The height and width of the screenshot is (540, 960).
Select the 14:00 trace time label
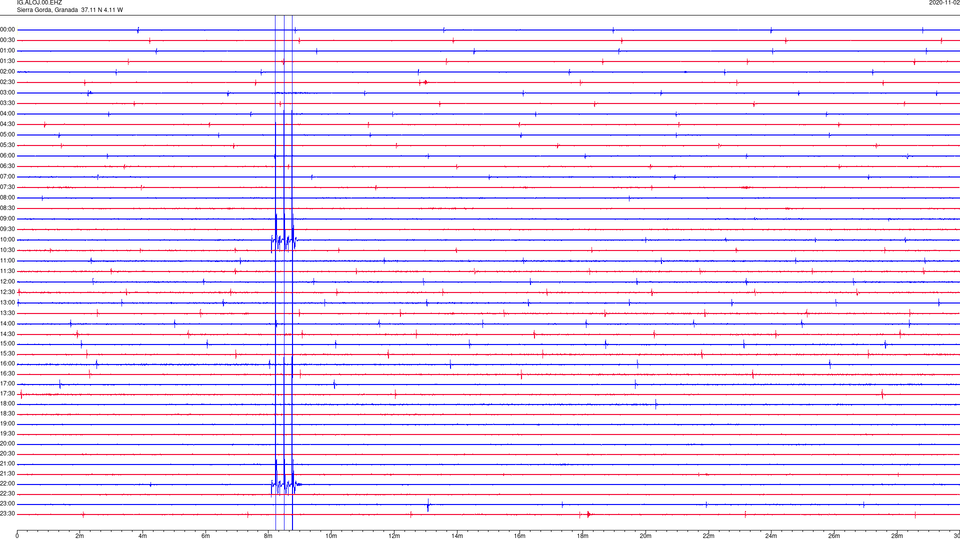coord(8,324)
